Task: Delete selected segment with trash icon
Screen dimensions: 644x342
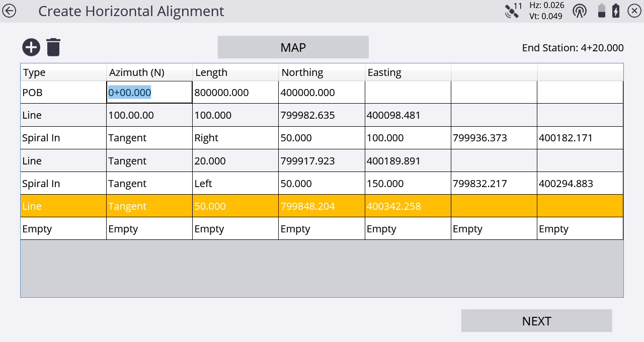Action: [53, 47]
